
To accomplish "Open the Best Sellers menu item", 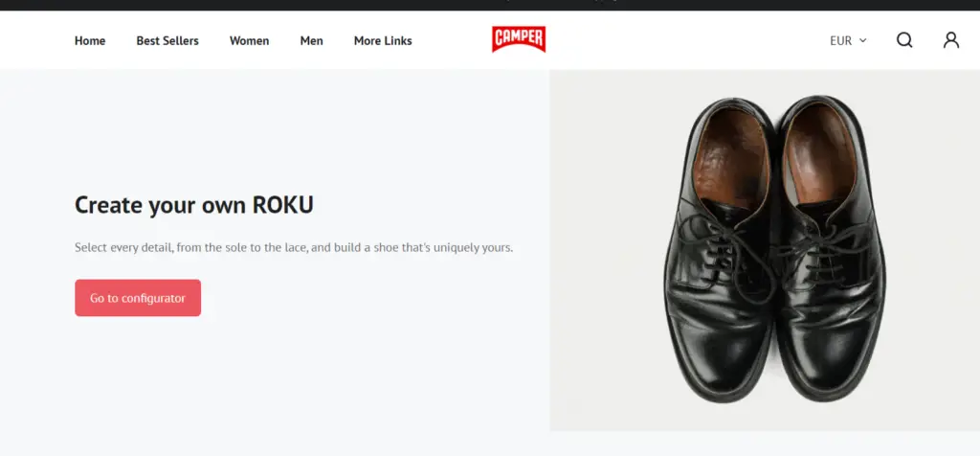I will (x=167, y=41).
